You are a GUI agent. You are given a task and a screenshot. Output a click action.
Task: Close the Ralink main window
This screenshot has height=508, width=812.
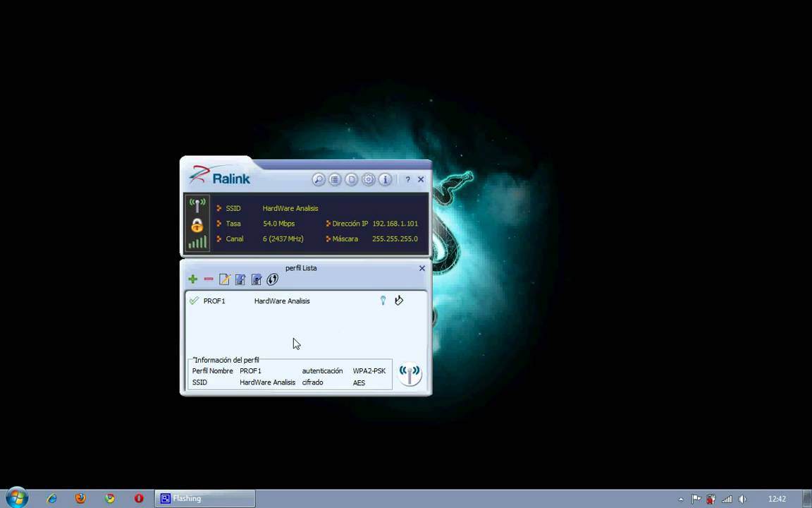[421, 179]
